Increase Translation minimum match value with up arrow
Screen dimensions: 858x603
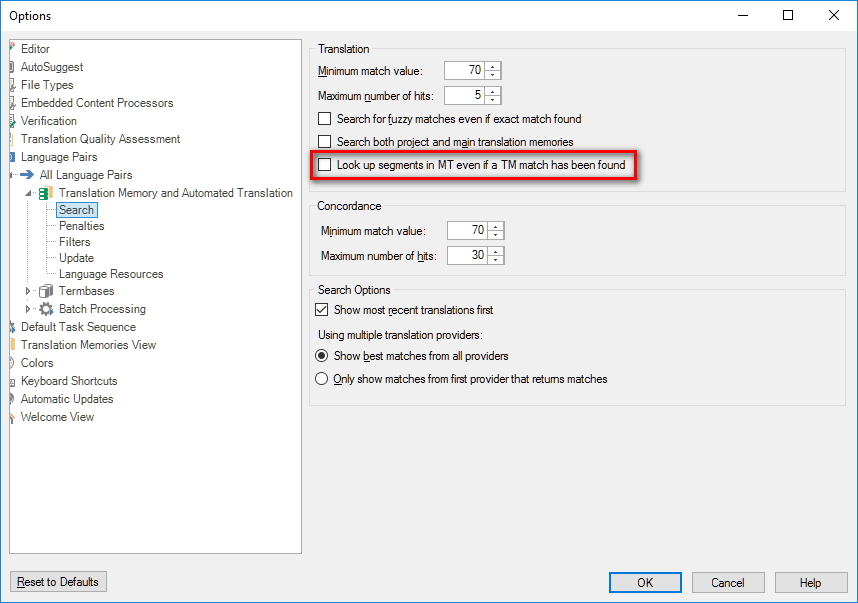(494, 66)
